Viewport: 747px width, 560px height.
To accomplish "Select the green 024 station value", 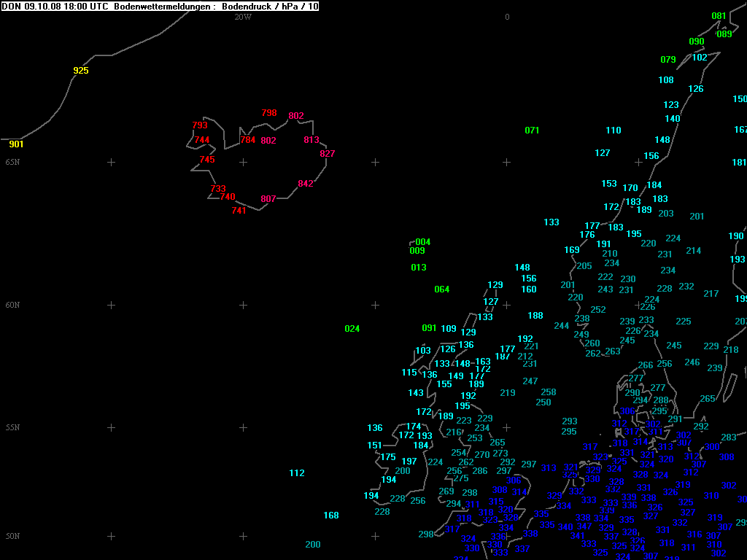I will click(x=352, y=329).
